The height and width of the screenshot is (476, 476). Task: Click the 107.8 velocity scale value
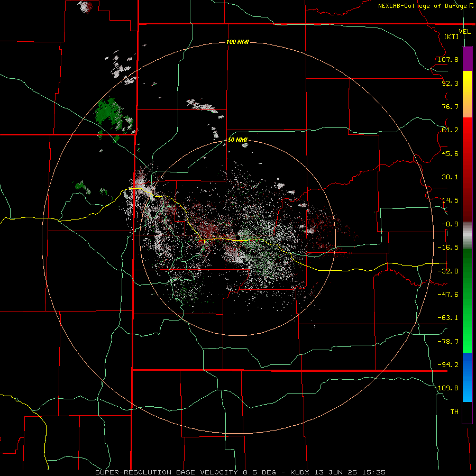(448, 59)
